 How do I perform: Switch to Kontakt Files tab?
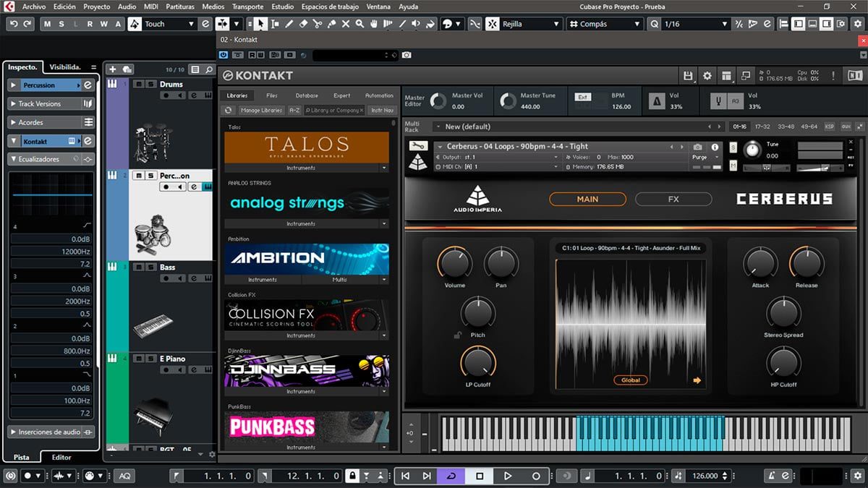click(271, 95)
